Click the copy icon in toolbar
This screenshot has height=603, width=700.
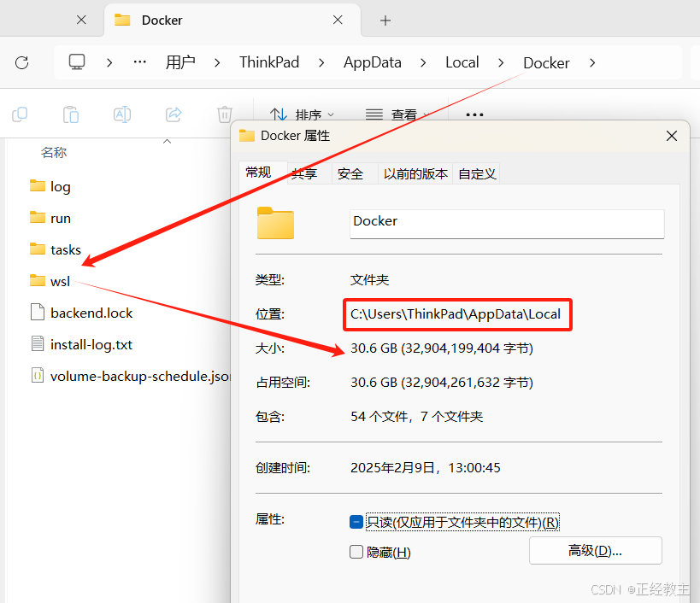click(x=20, y=114)
